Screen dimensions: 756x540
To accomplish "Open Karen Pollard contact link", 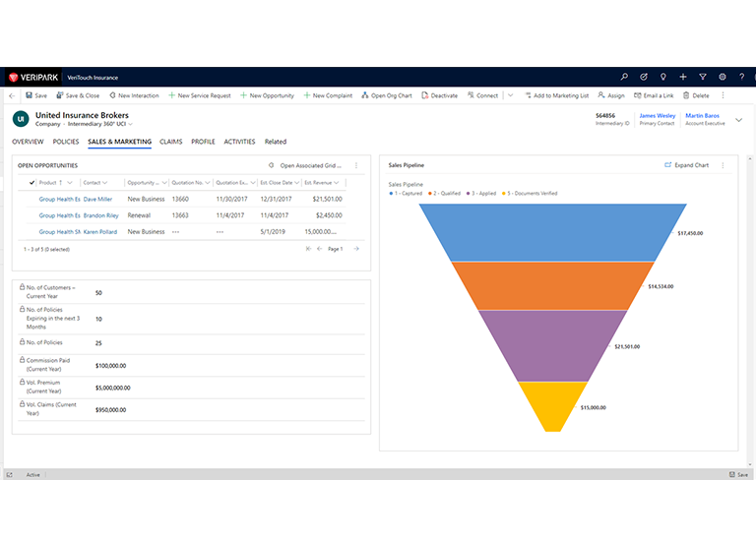I will pos(100,232).
